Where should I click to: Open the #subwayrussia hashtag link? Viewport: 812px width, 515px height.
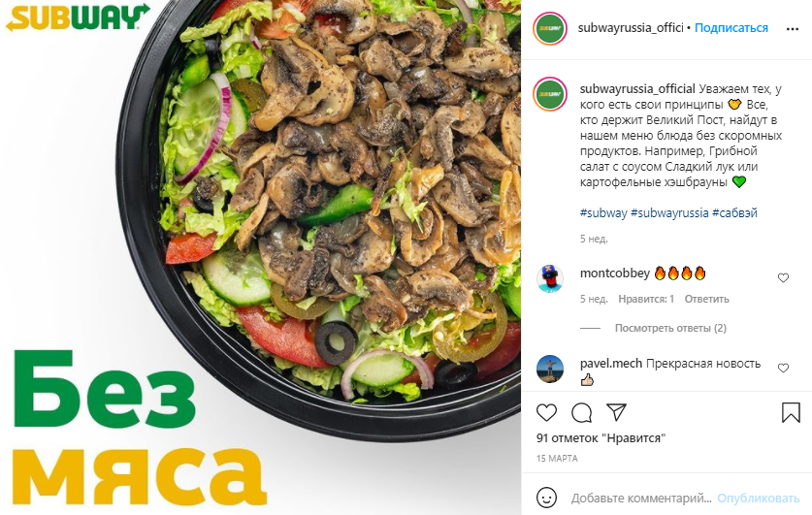coord(669,213)
